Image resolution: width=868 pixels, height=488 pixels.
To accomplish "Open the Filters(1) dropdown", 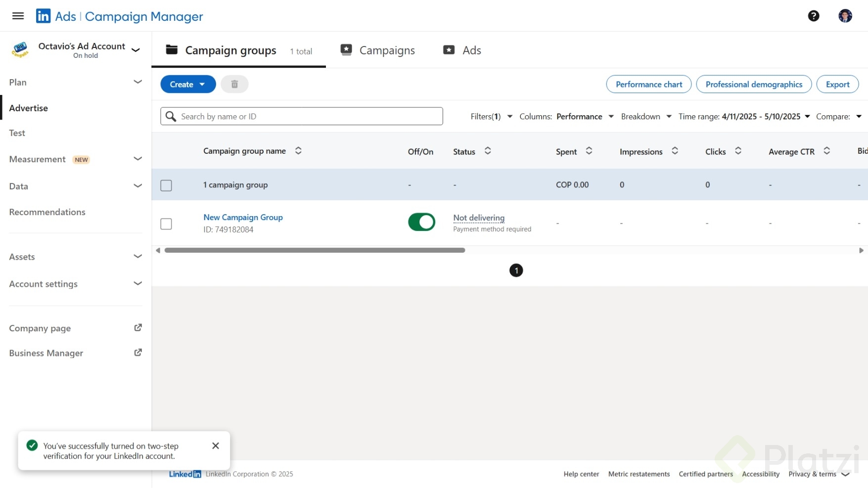I will (x=491, y=116).
